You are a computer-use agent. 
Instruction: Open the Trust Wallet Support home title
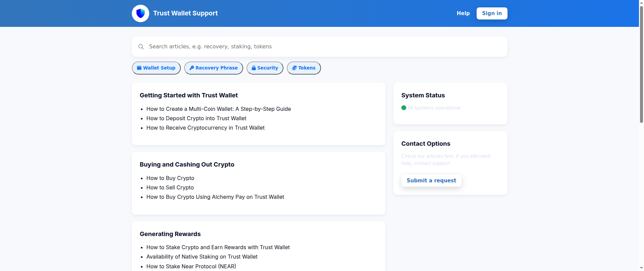point(185,13)
